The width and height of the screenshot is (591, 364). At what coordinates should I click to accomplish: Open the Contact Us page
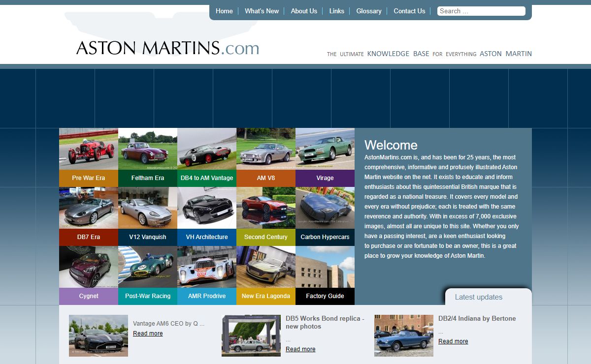409,11
